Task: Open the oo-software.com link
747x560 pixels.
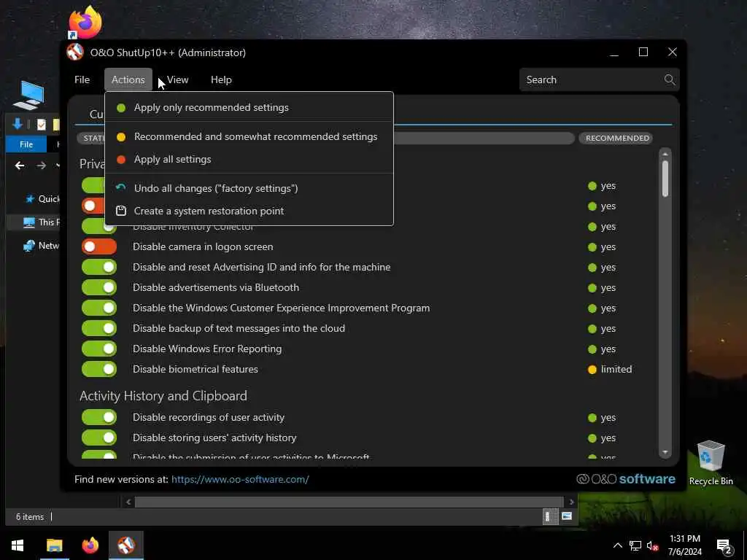Action: [x=240, y=480]
